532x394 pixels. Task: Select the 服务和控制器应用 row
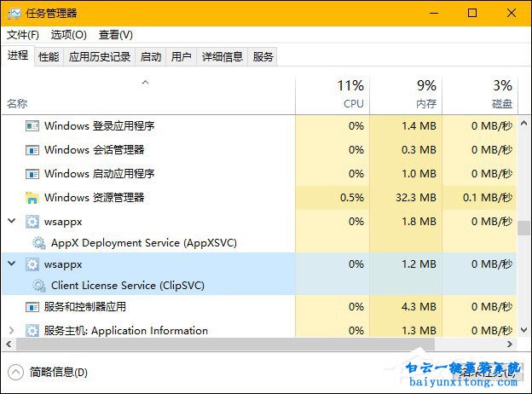(x=259, y=307)
